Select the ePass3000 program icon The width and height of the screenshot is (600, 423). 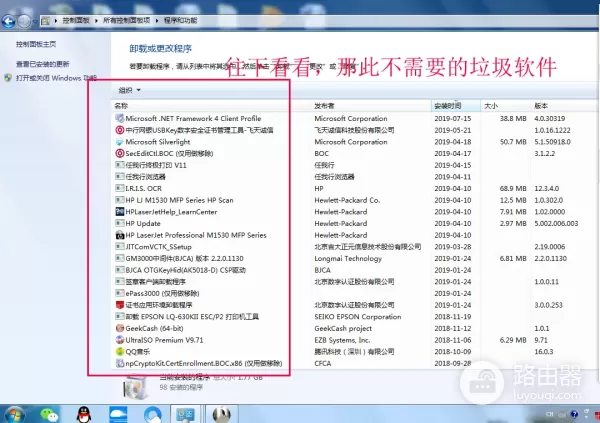(120, 293)
